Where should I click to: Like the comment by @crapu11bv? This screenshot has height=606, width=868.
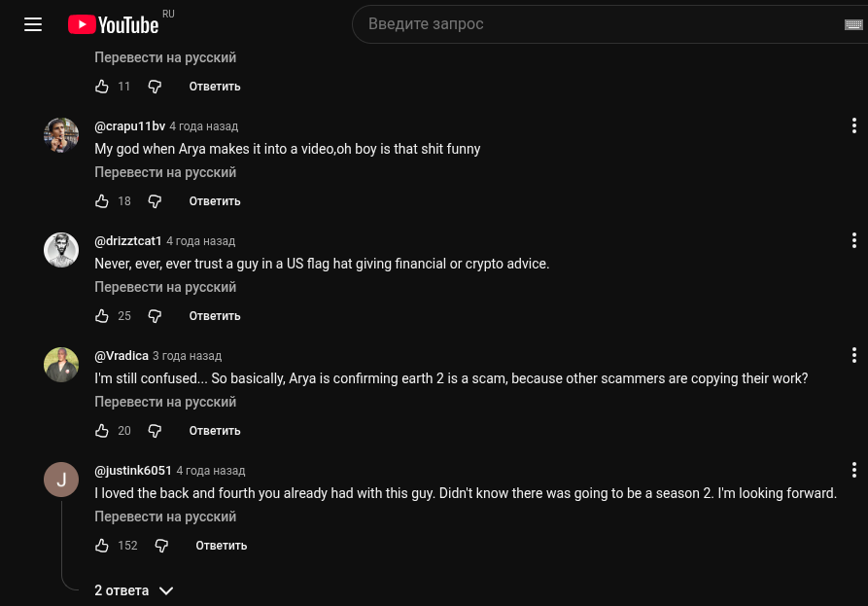pos(102,201)
